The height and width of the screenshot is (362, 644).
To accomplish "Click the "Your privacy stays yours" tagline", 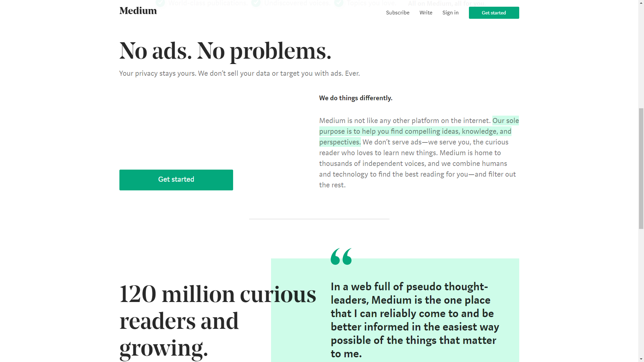I will (239, 73).
